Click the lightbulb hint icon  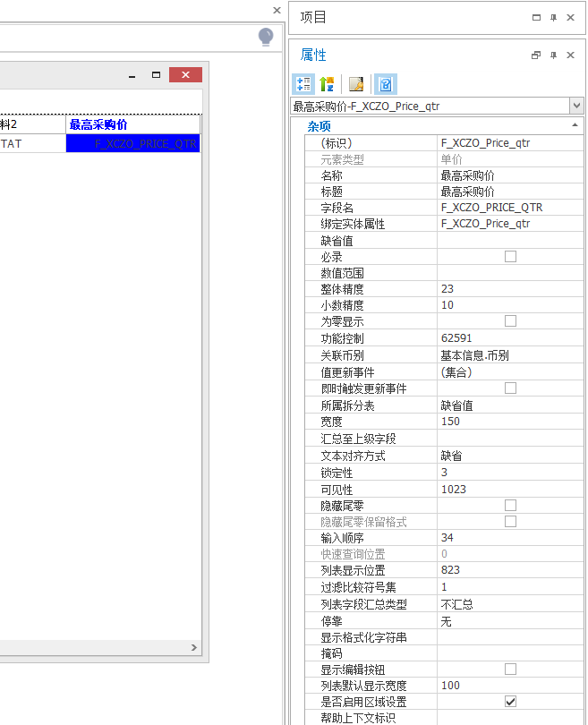point(266,37)
